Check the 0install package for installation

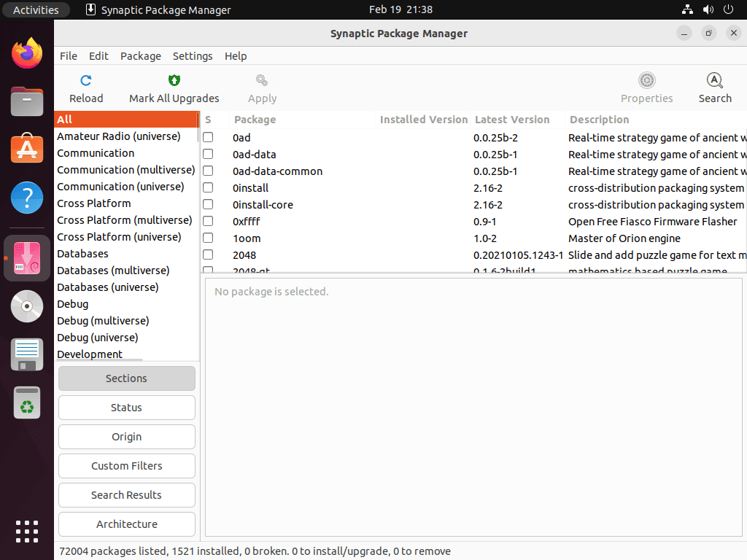(207, 187)
